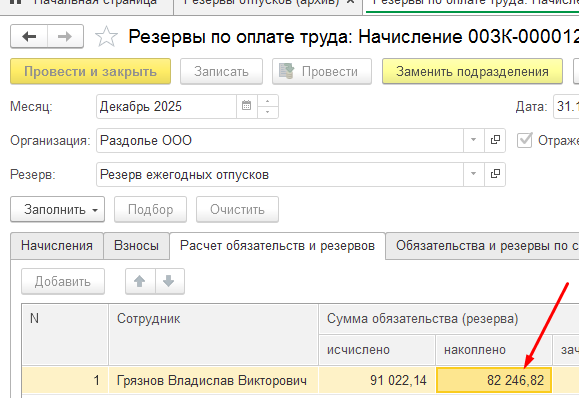Click the Сотрудник column header

tap(213, 334)
